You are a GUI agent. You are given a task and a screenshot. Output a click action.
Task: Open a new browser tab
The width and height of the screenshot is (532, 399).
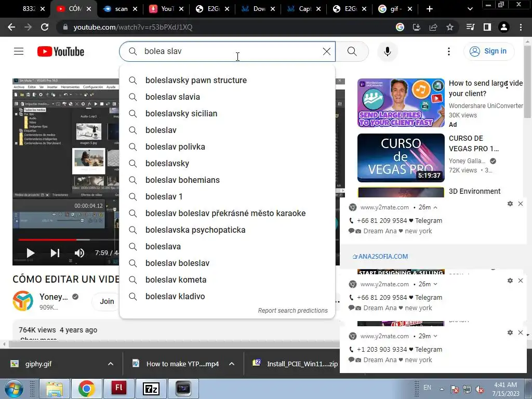coord(430,9)
